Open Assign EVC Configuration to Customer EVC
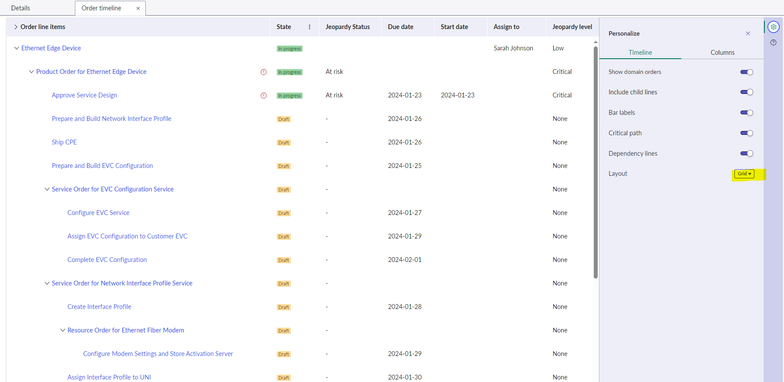 pos(127,236)
